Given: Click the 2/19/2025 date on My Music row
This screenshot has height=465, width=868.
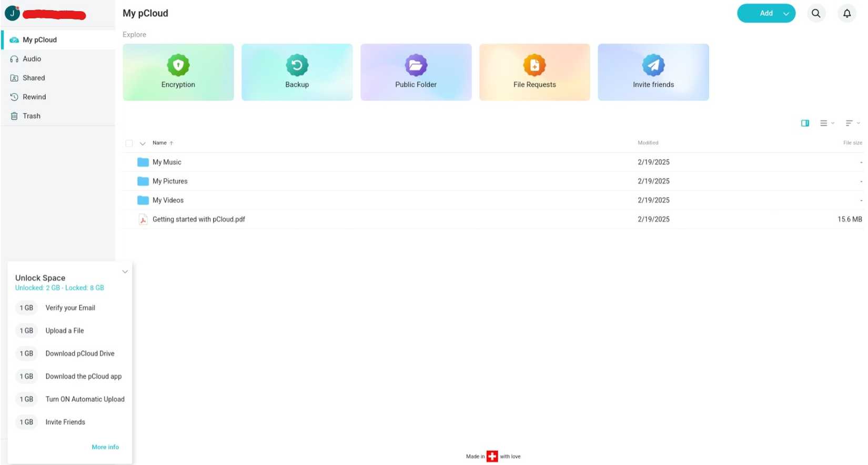Looking at the screenshot, I should tap(654, 162).
